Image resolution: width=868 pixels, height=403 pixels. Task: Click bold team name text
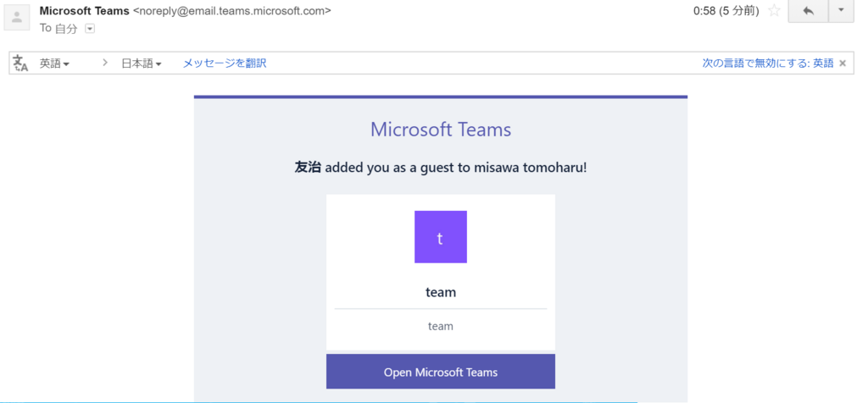(x=441, y=292)
